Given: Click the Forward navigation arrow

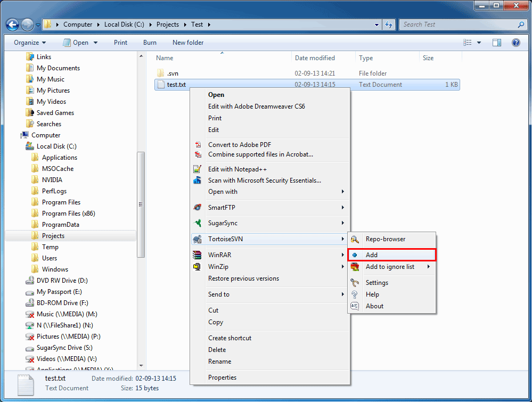Looking at the screenshot, I should click(x=27, y=24).
